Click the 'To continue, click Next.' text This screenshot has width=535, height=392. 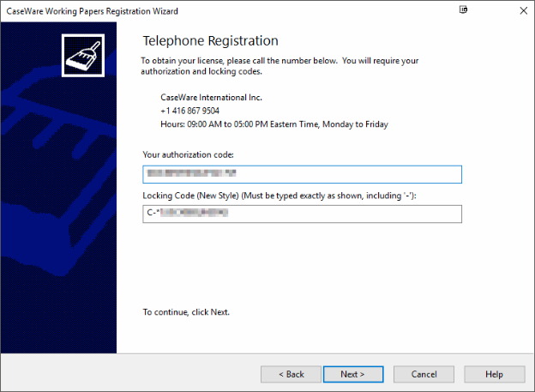pyautogui.click(x=186, y=312)
